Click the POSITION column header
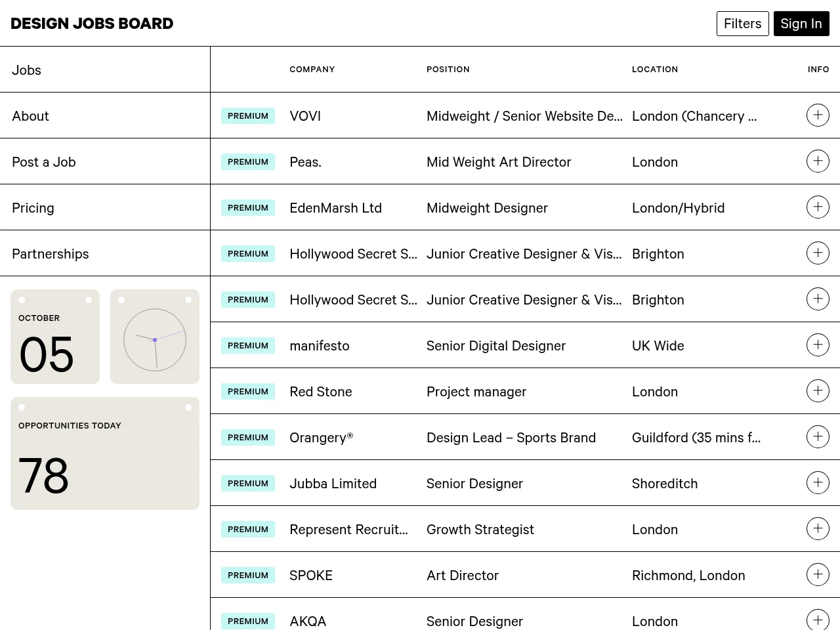The image size is (840, 630). (448, 69)
